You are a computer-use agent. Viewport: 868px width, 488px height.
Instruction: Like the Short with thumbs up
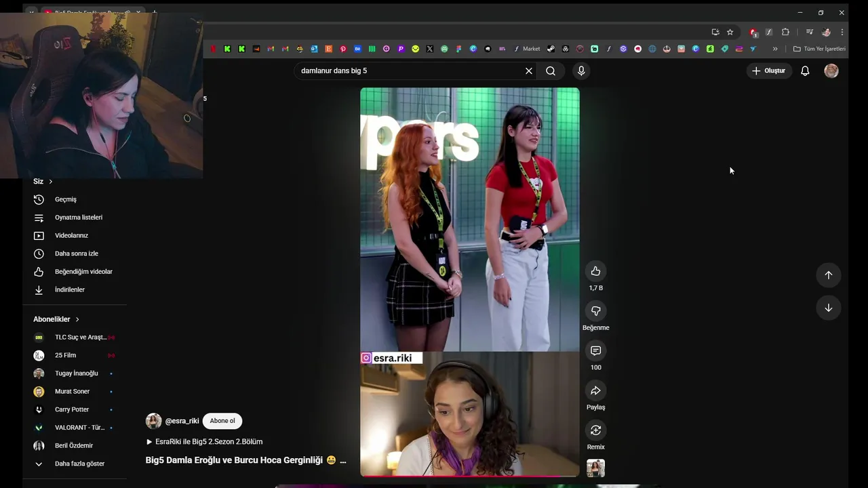[595, 271]
